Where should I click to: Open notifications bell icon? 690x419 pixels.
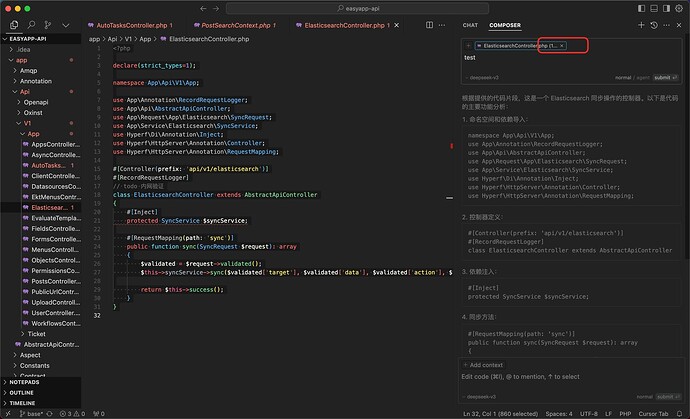coord(679,414)
